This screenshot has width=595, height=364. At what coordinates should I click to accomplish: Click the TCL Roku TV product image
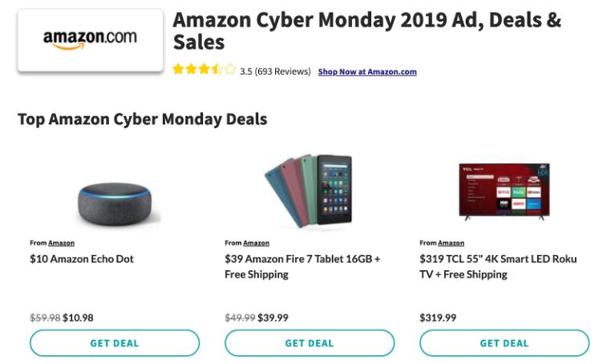coord(504,192)
